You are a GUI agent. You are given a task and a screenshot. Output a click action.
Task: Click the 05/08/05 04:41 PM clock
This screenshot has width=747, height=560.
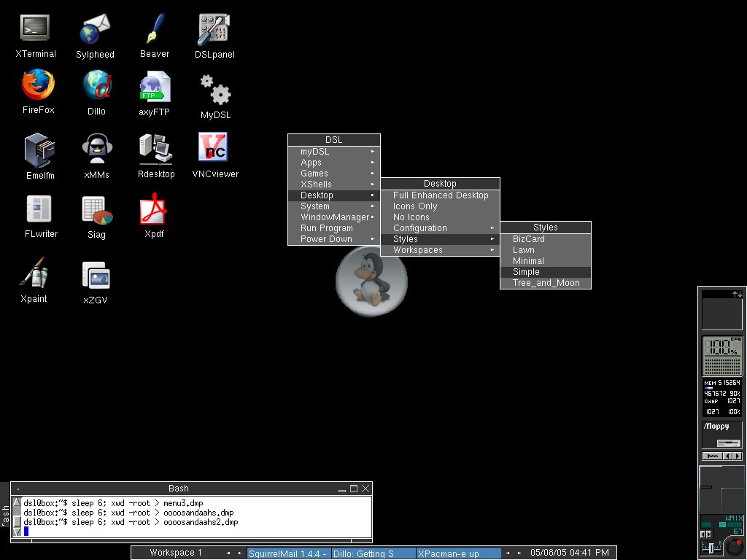pos(569,553)
